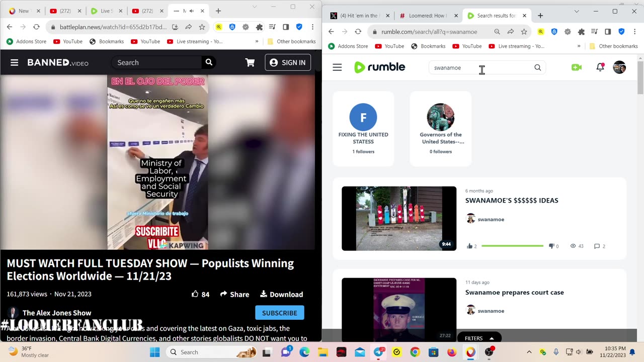Click the Rumble search magnifier icon

(x=537, y=67)
